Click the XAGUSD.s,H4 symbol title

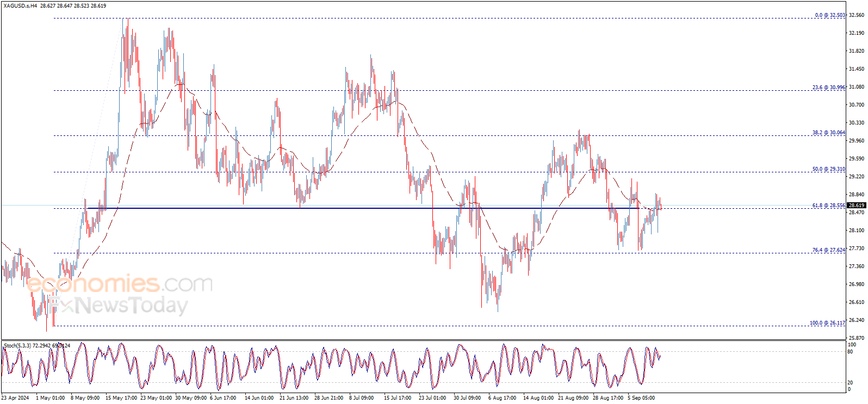[x=20, y=6]
